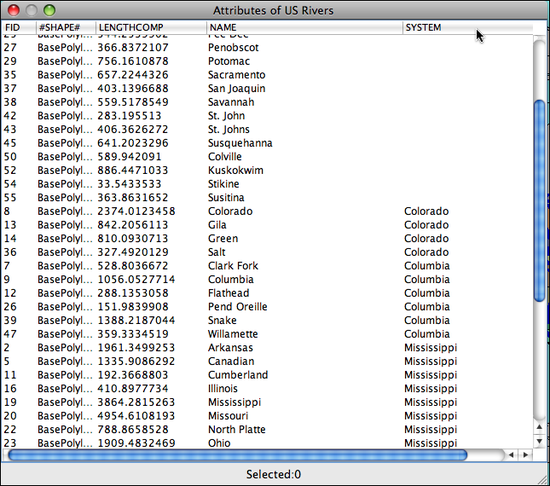The width and height of the screenshot is (550, 486).
Task: Sort by the FID column header
Action: (19, 27)
